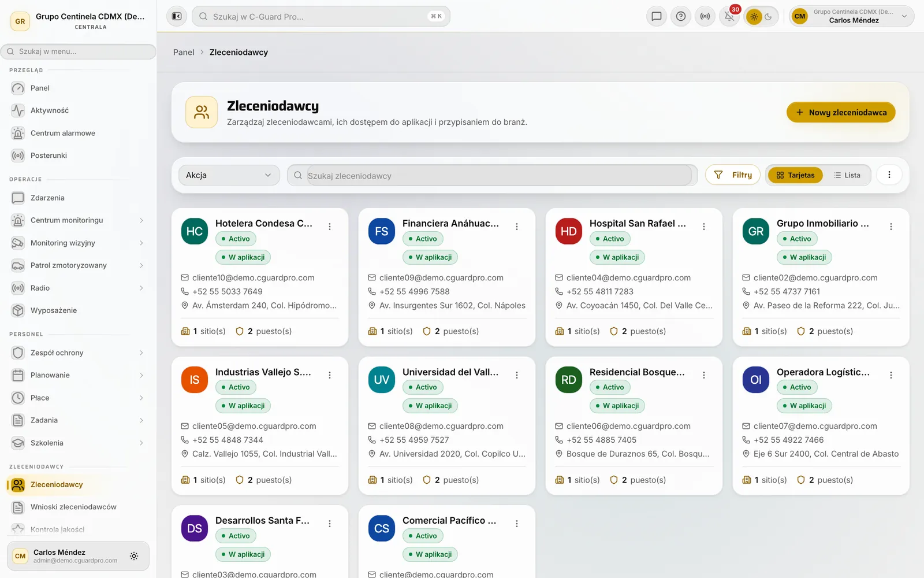Open Posterunki in the sidebar
This screenshot has height=578, width=924.
coord(78,155)
